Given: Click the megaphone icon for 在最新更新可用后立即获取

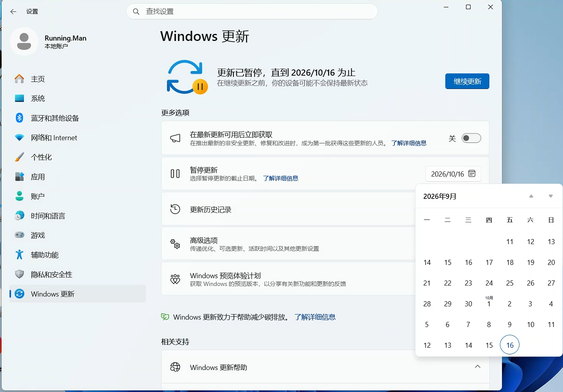Looking at the screenshot, I should click(175, 138).
